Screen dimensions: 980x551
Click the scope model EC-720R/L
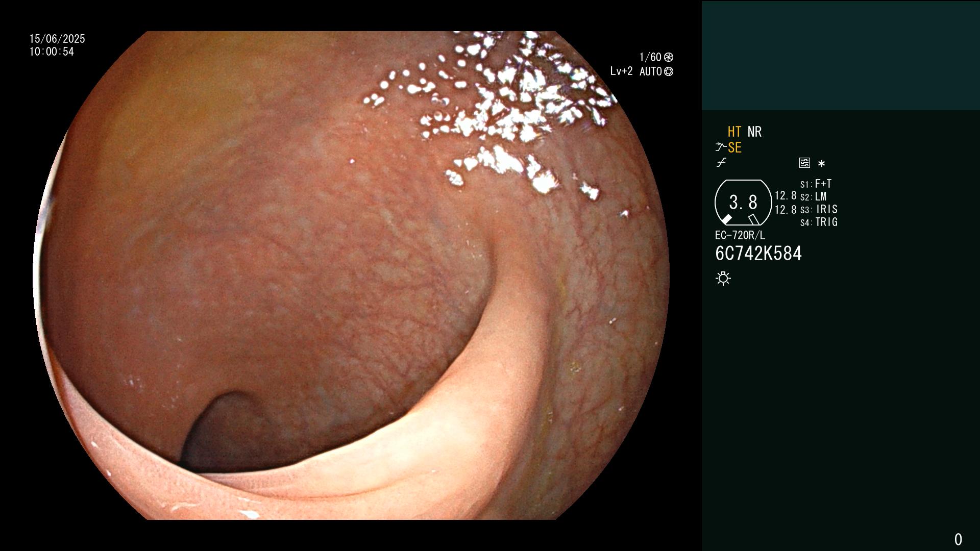coord(740,236)
